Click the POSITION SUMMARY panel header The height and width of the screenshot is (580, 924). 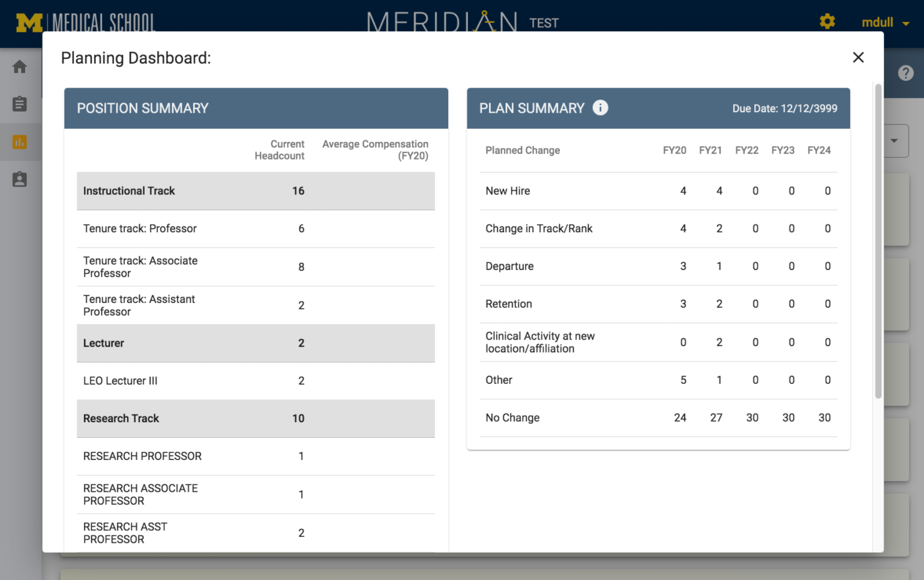[x=256, y=109]
